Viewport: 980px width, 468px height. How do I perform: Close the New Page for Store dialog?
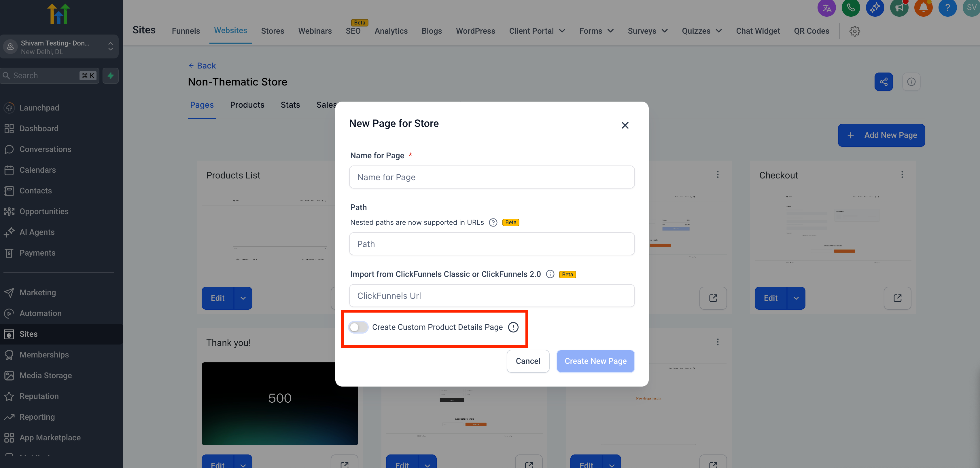tap(625, 125)
